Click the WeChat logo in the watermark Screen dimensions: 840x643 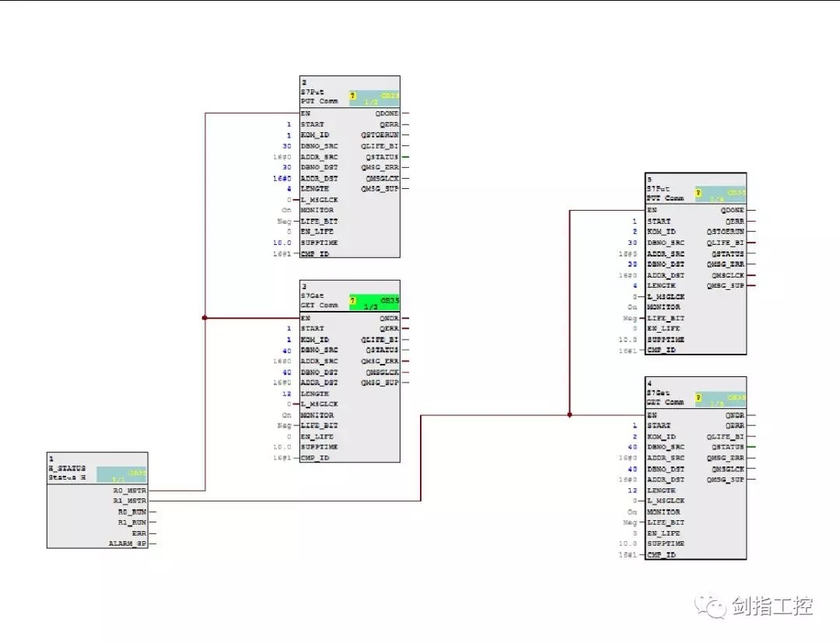click(x=709, y=606)
